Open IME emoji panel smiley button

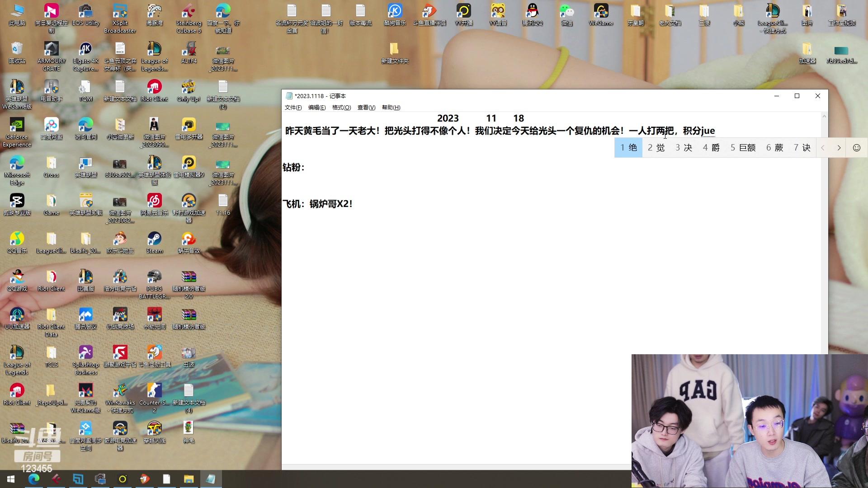[x=856, y=148]
